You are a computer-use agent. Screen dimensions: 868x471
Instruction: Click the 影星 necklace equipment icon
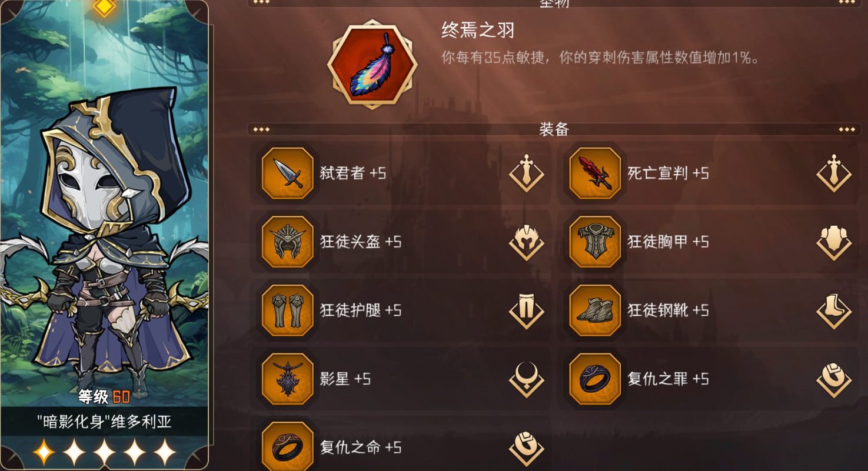point(287,379)
